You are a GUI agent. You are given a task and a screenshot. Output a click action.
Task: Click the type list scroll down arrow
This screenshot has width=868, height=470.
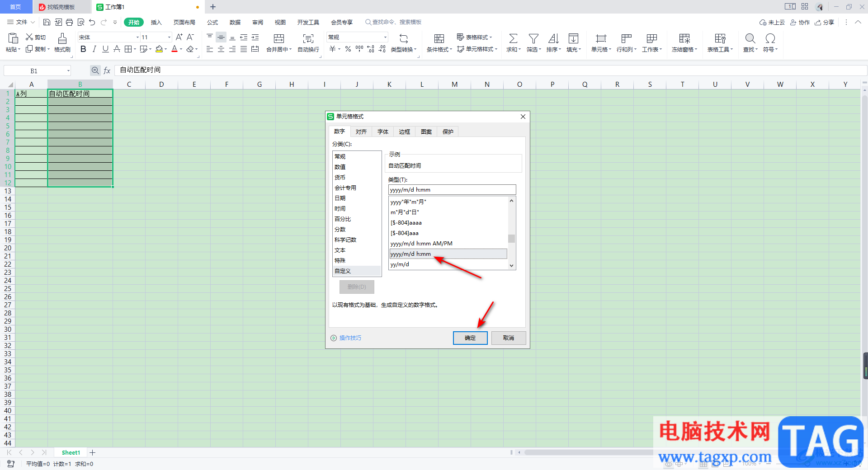(511, 266)
